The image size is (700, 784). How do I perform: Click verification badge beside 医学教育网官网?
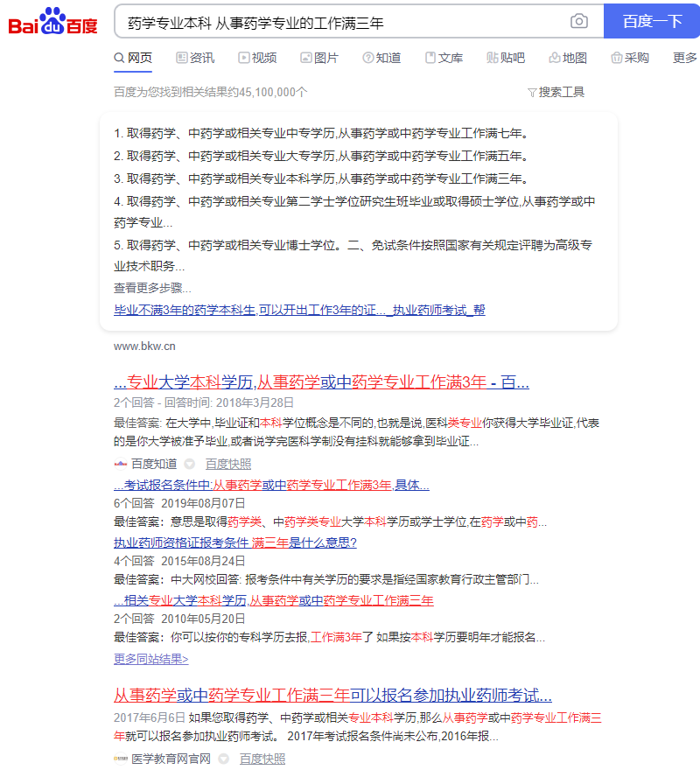click(223, 759)
